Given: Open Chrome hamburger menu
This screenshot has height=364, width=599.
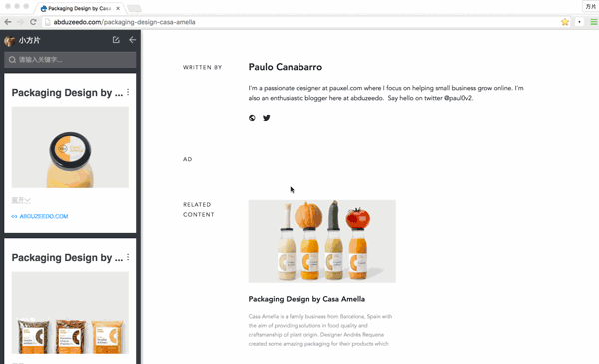Looking at the screenshot, I should 594,22.
